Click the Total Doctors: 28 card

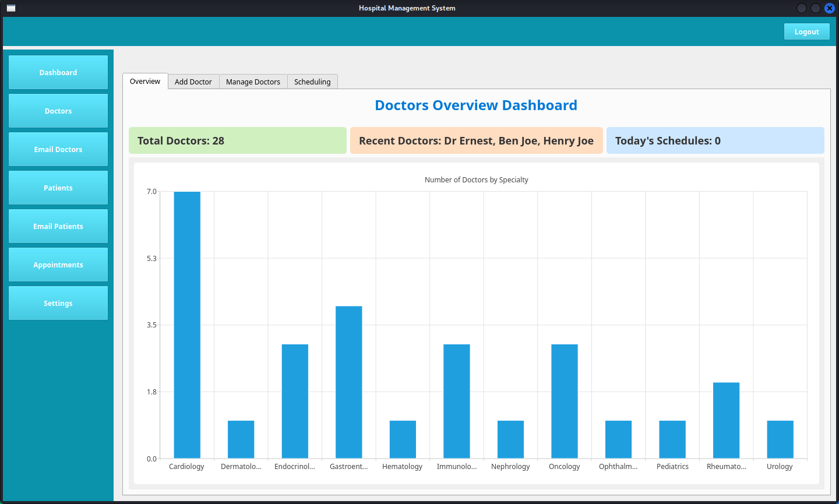click(238, 140)
